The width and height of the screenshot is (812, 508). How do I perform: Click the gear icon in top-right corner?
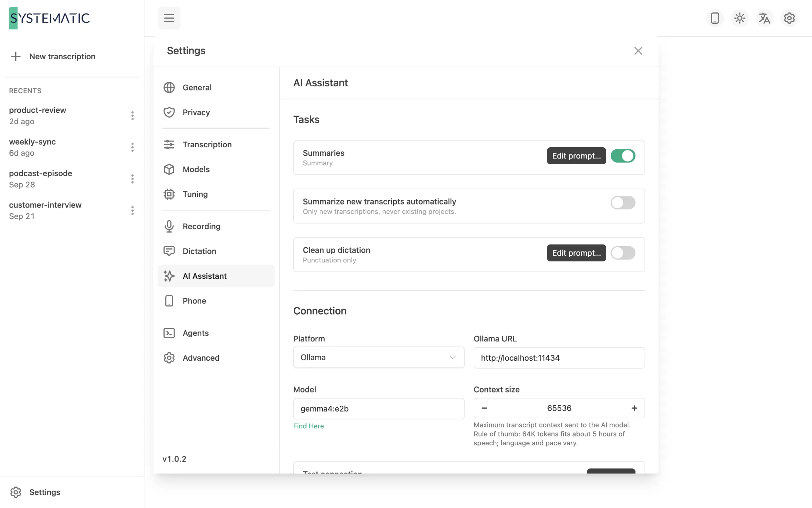pos(789,18)
